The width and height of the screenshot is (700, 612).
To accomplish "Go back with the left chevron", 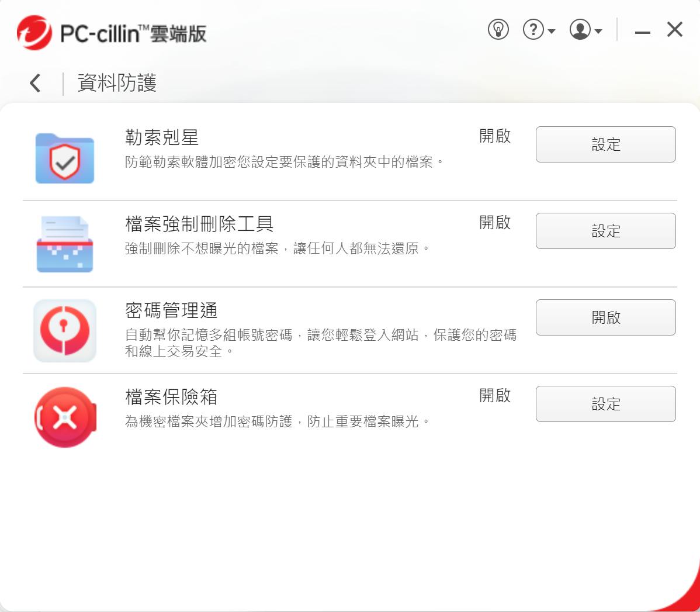I will tap(35, 83).
